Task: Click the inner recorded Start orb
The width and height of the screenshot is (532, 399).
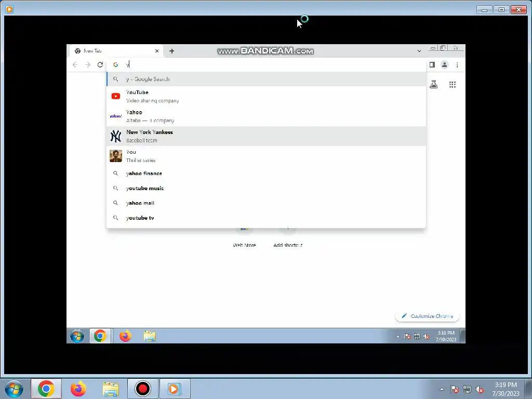Action: [x=77, y=336]
